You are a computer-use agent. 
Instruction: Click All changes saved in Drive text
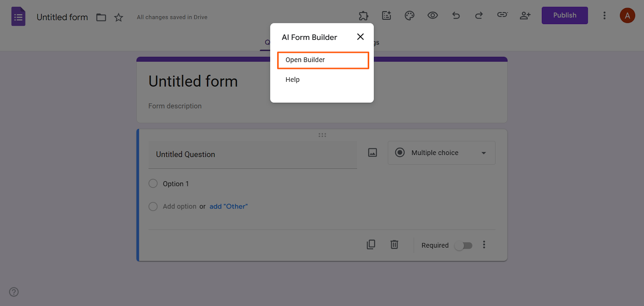(x=172, y=17)
